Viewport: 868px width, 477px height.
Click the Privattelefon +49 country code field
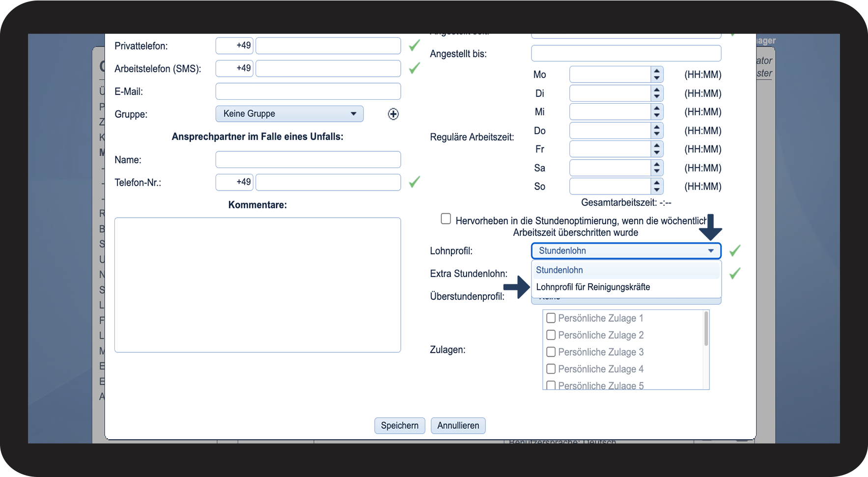point(234,46)
